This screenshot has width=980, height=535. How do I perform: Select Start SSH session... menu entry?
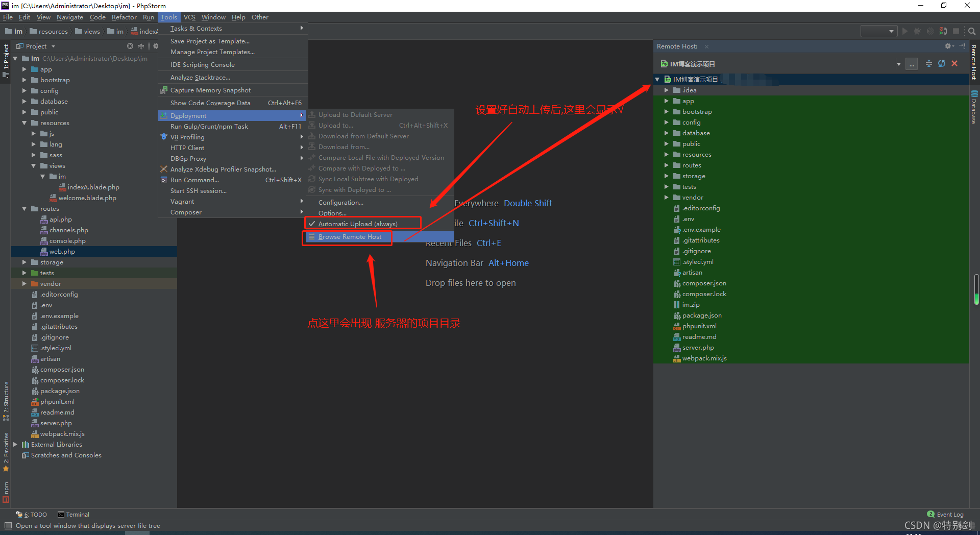click(232, 191)
